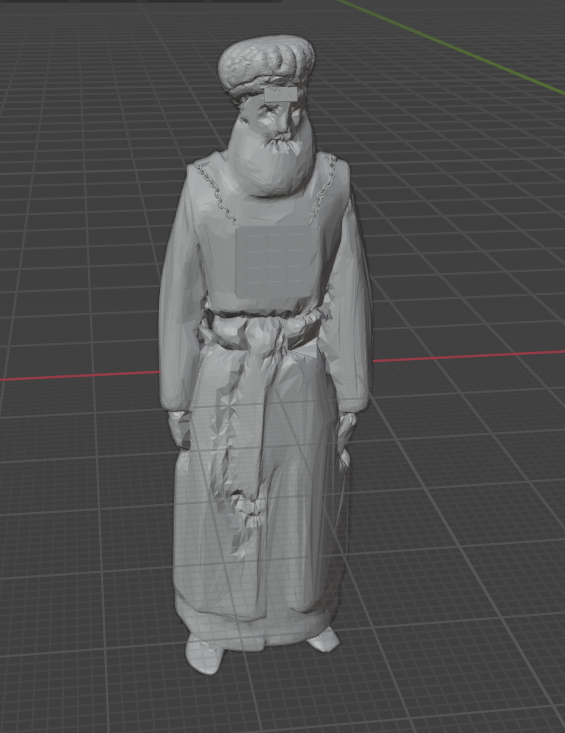The image size is (565, 733).
Task: Select the statue's turban headpiece
Action: [x=265, y=67]
